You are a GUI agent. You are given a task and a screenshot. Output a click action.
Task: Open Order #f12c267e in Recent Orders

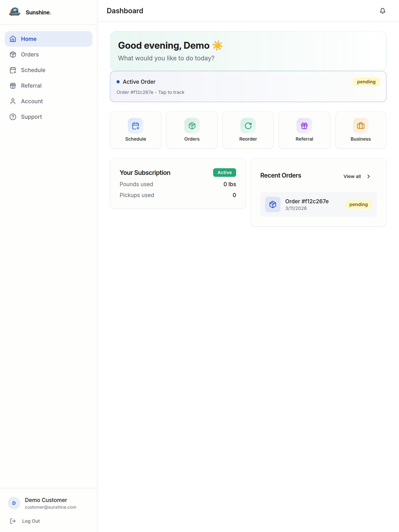coord(318,204)
